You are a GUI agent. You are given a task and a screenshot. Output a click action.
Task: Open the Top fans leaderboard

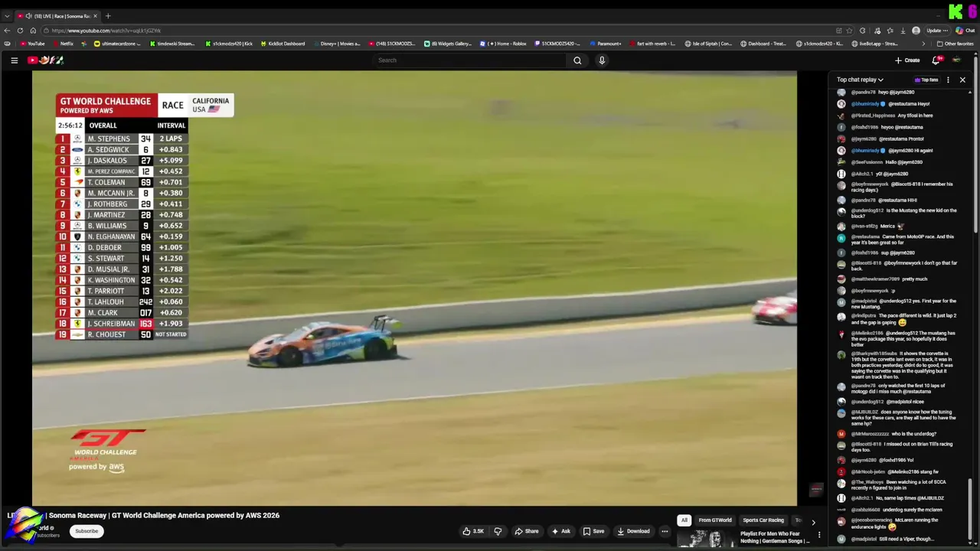pos(926,80)
